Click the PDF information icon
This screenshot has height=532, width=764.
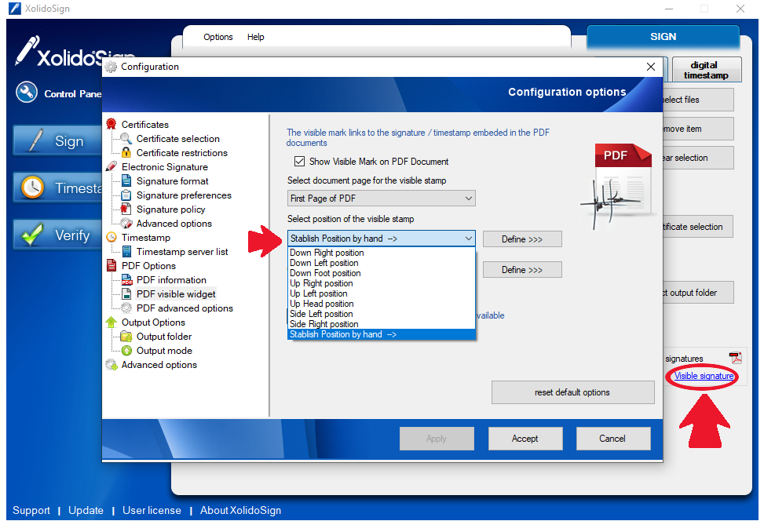click(126, 279)
